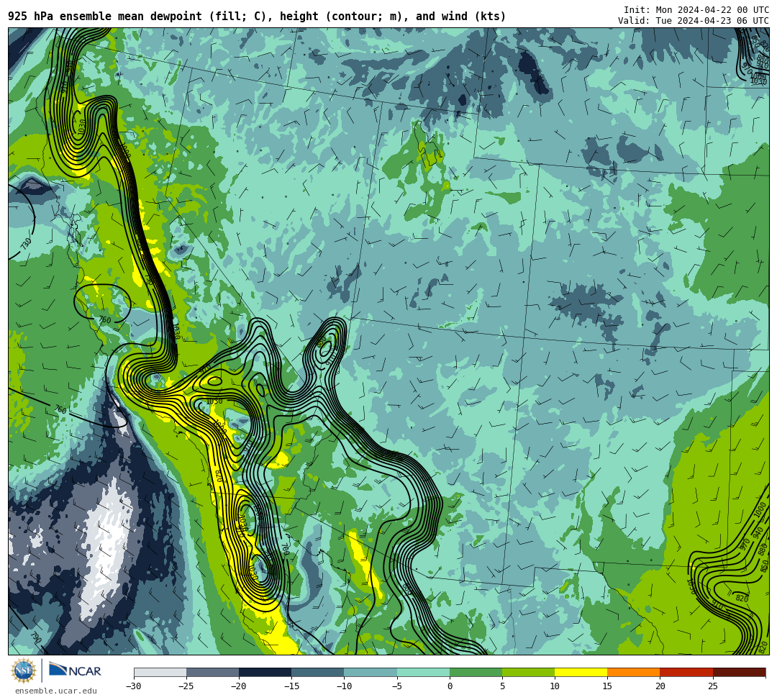Click the 10 colorbar tick label
The height and width of the screenshot is (700, 777).
point(555,686)
